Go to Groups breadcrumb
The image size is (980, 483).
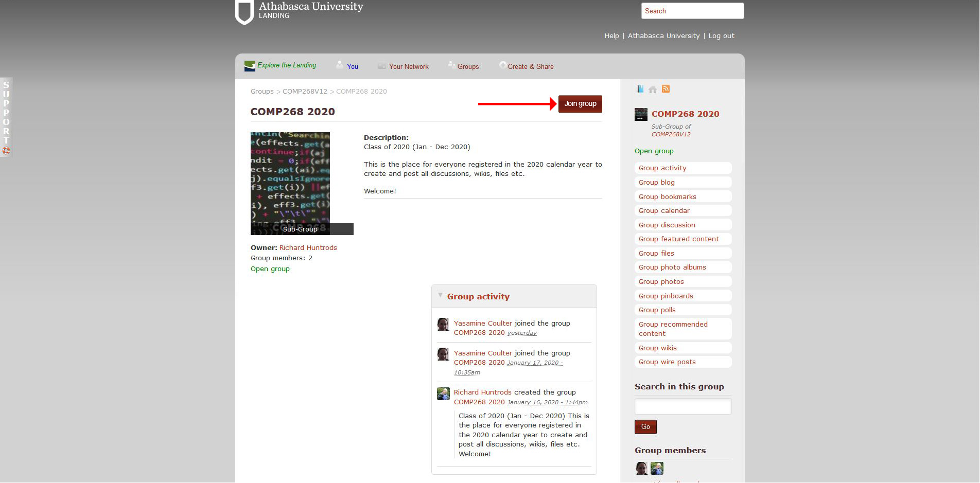(x=262, y=92)
